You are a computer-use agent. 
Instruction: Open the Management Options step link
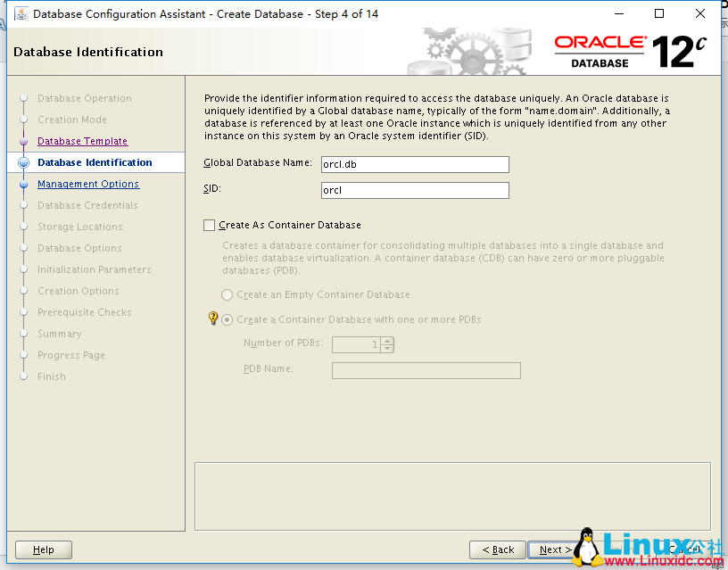87,184
